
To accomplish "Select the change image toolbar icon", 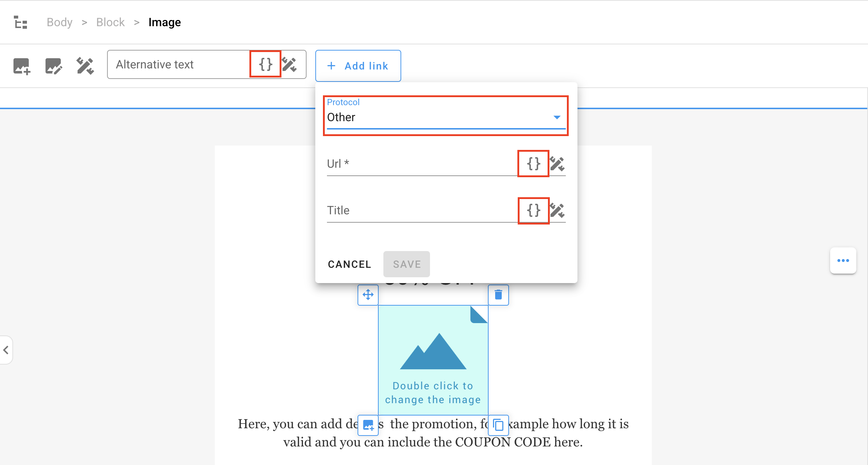I will click(21, 66).
